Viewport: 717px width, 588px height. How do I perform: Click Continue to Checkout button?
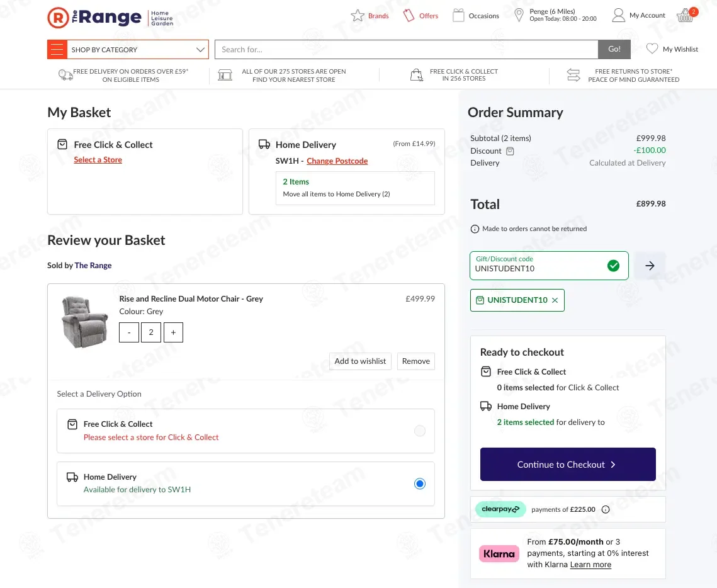point(567,465)
